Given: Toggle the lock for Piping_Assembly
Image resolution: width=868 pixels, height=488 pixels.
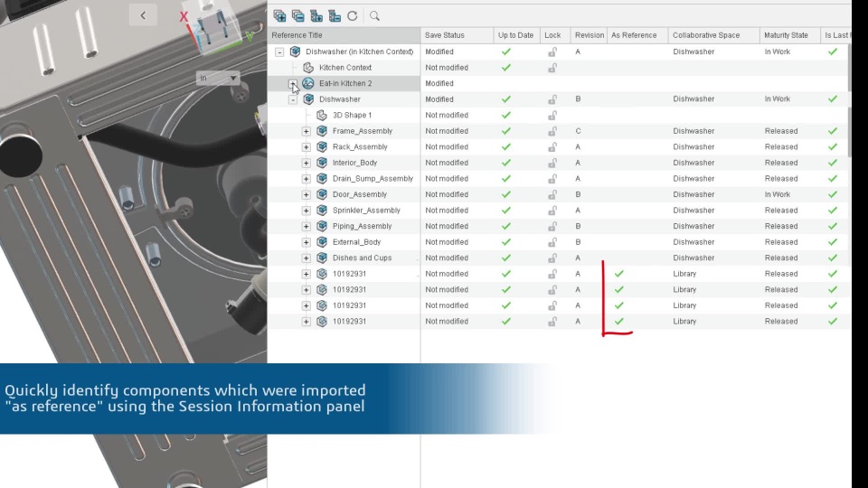Looking at the screenshot, I should pos(552,226).
